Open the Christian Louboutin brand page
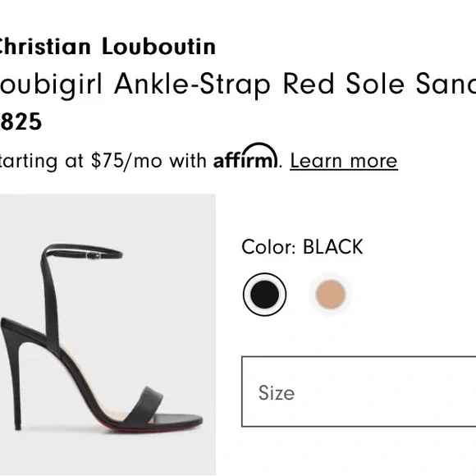The width and height of the screenshot is (476, 476). pyautogui.click(x=107, y=47)
